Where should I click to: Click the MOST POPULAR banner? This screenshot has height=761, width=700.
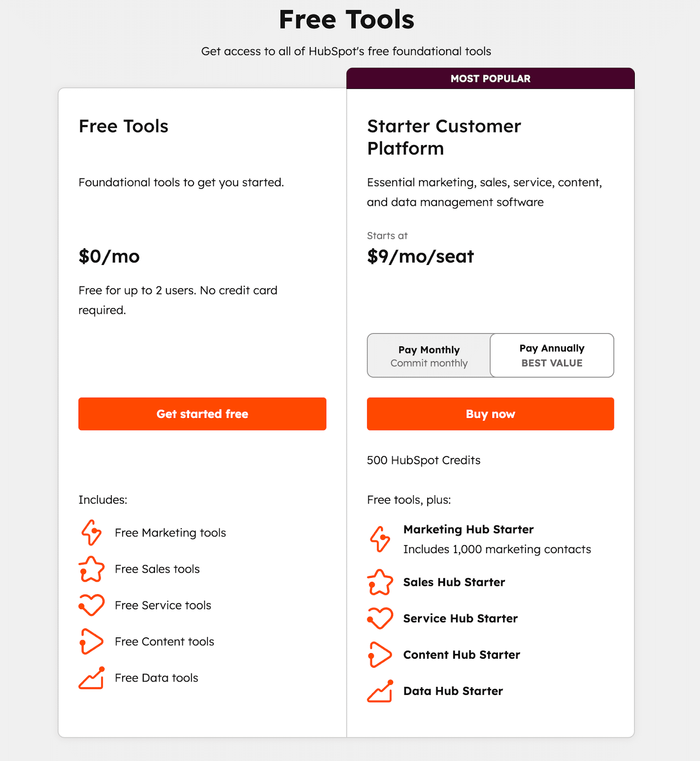(490, 78)
